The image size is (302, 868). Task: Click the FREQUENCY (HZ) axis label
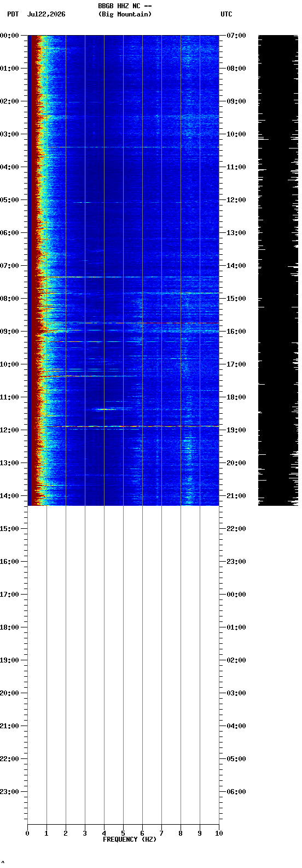tap(130, 840)
